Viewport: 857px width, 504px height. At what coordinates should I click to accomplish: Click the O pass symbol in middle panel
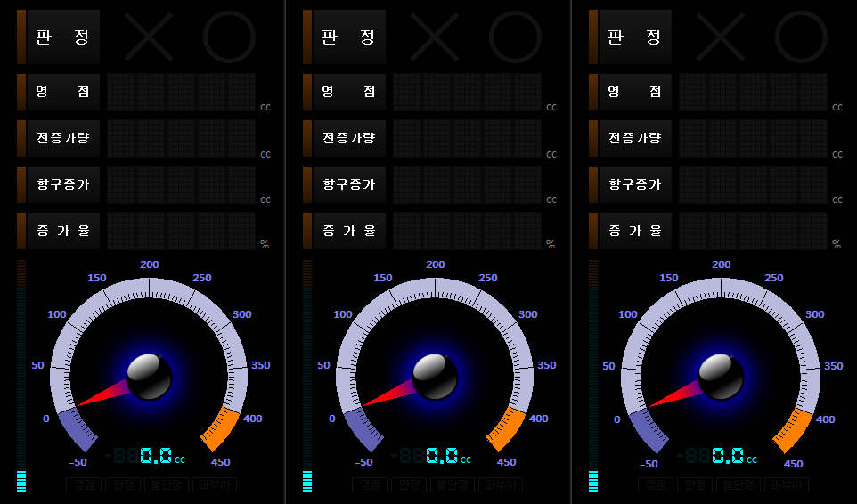coord(515,37)
